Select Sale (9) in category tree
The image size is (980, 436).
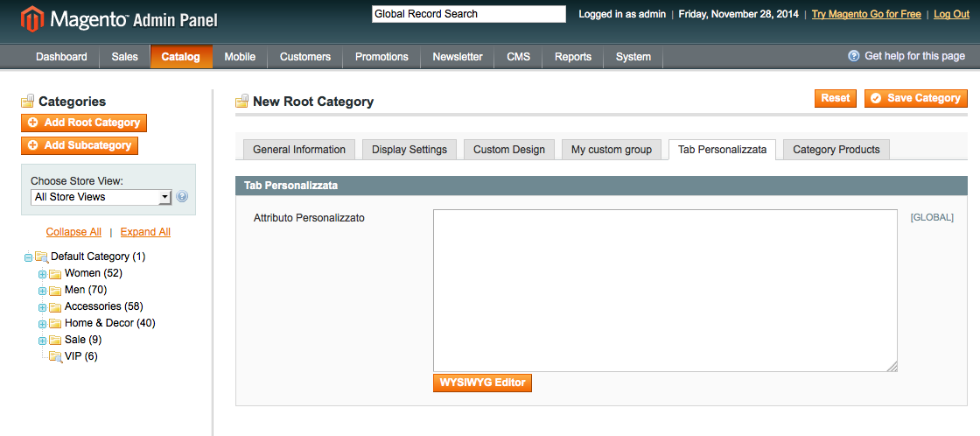click(x=83, y=341)
